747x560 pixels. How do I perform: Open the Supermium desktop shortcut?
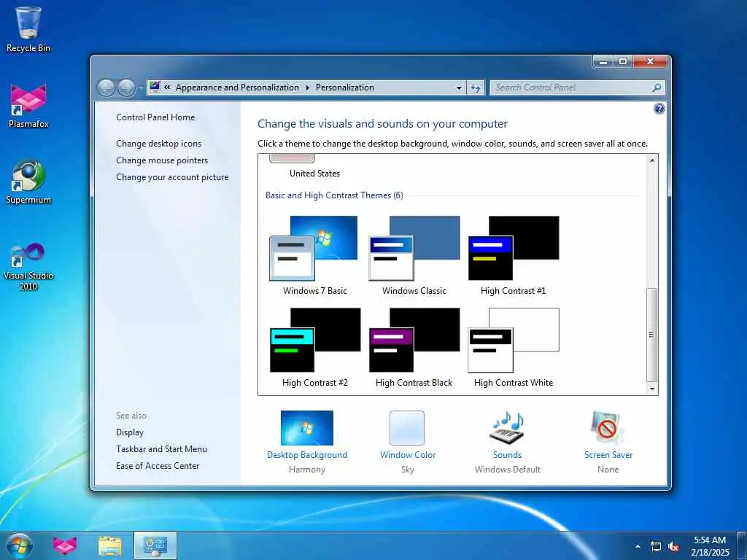tap(28, 182)
